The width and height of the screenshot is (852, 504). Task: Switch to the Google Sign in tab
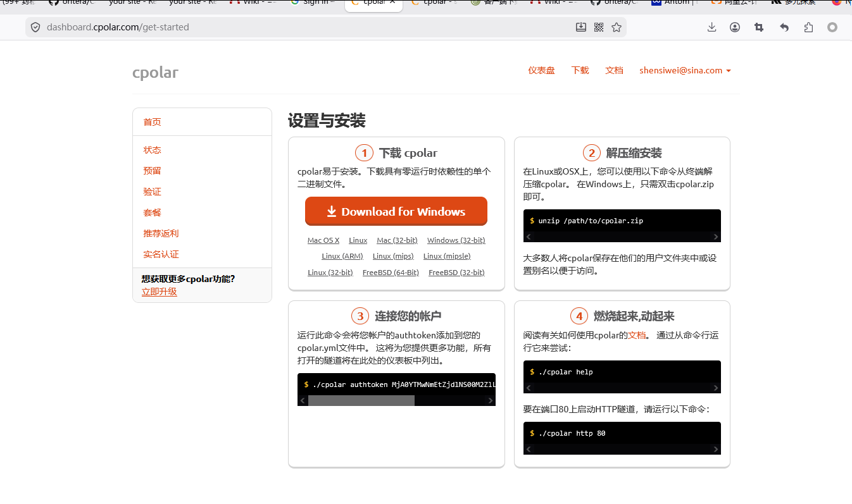click(x=312, y=3)
